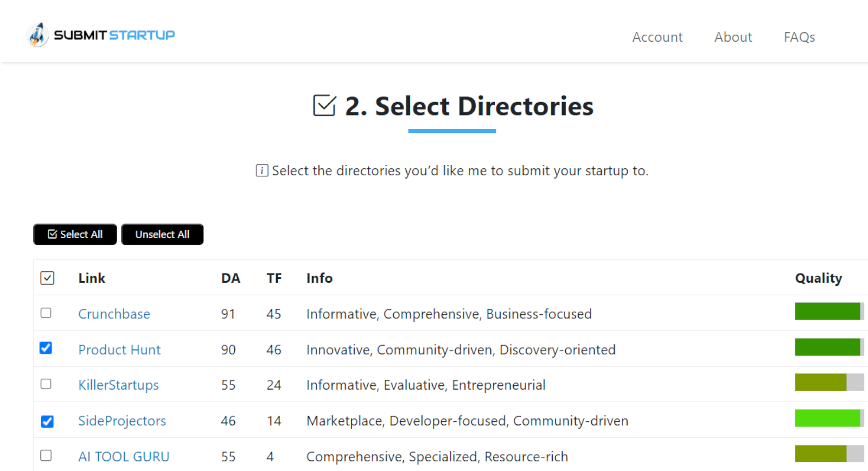The width and height of the screenshot is (868, 471).
Task: Uncheck the SideProjectors checkbox
Action: click(x=47, y=421)
